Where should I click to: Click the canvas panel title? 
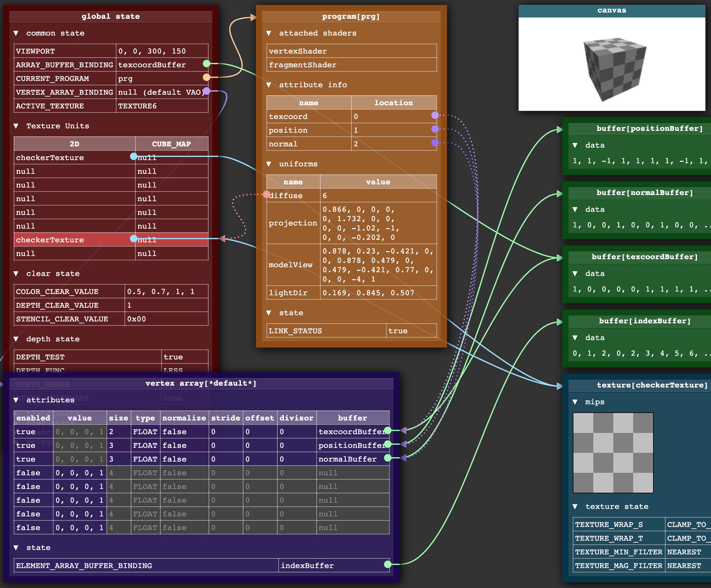pyautogui.click(x=612, y=10)
